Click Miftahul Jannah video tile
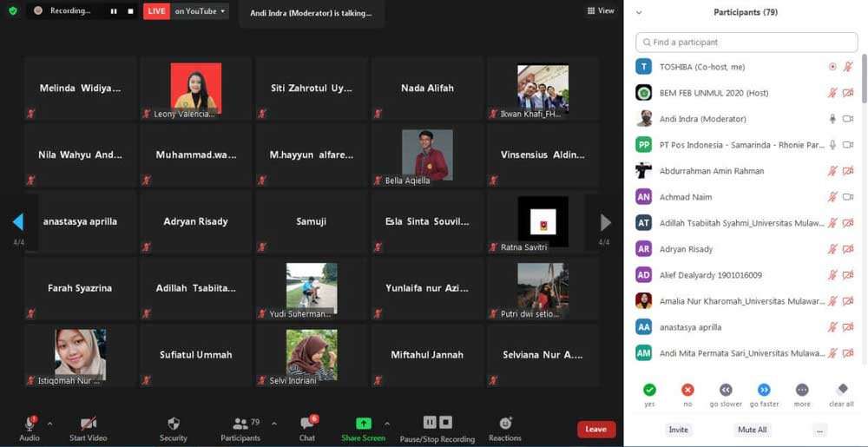 pyautogui.click(x=427, y=355)
